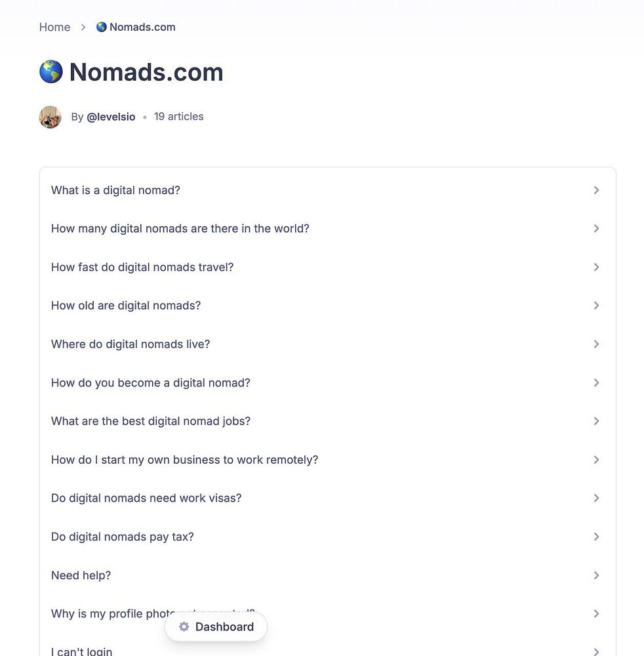Screen dimensions: 644x656
Task: Open "Do digital nomads pay tax?" article
Action: [x=123, y=537]
